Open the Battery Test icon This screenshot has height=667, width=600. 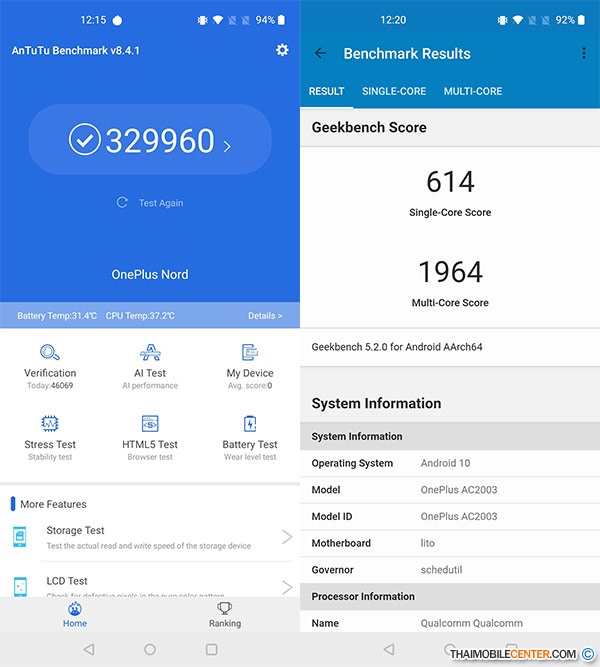[x=250, y=424]
